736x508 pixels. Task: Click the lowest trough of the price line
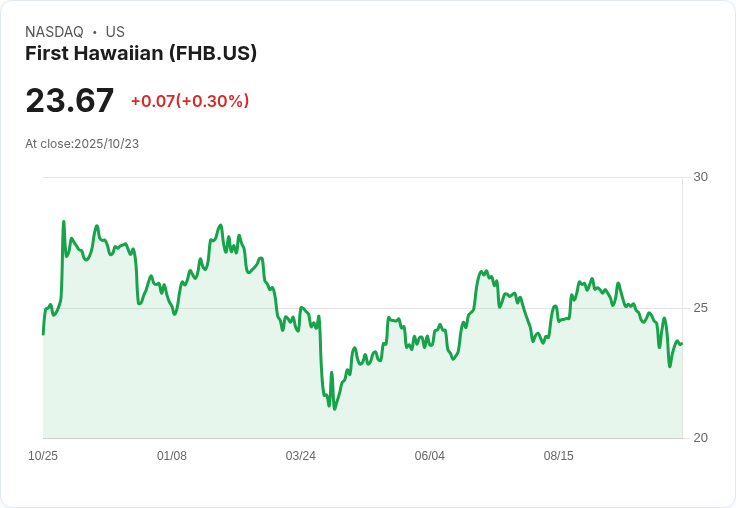[334, 409]
